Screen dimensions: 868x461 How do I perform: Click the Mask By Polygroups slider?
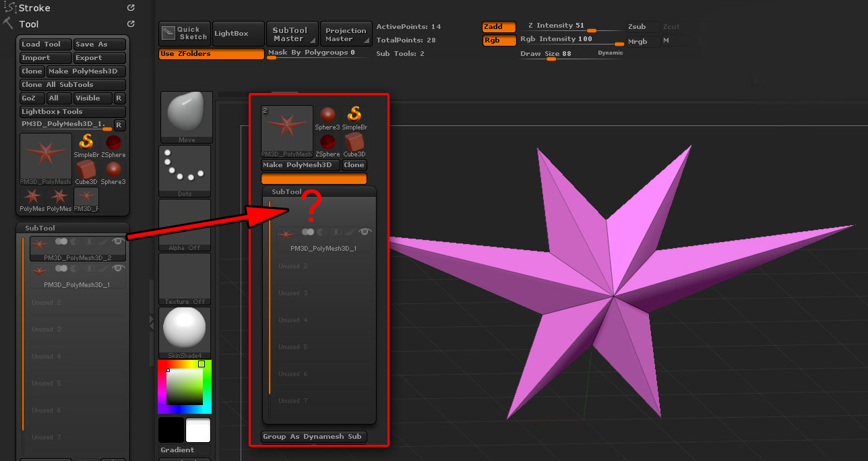point(319,54)
